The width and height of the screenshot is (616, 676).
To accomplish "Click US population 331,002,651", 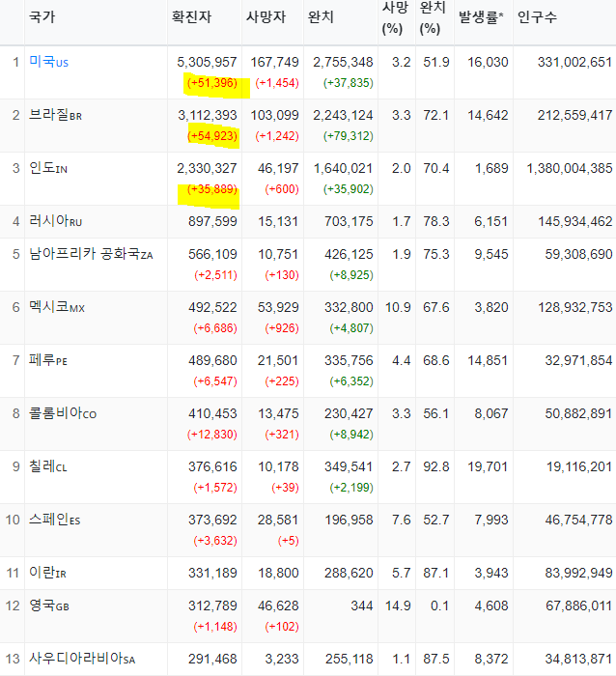I will (x=574, y=62).
